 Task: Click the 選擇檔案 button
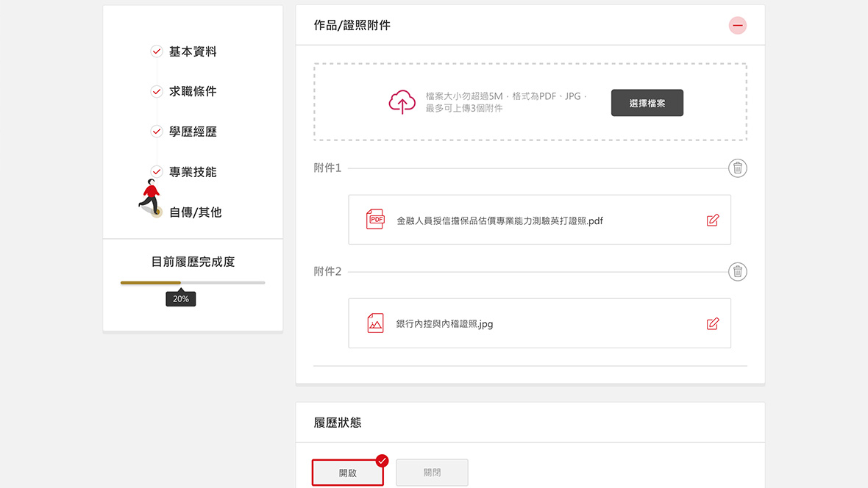coord(647,103)
